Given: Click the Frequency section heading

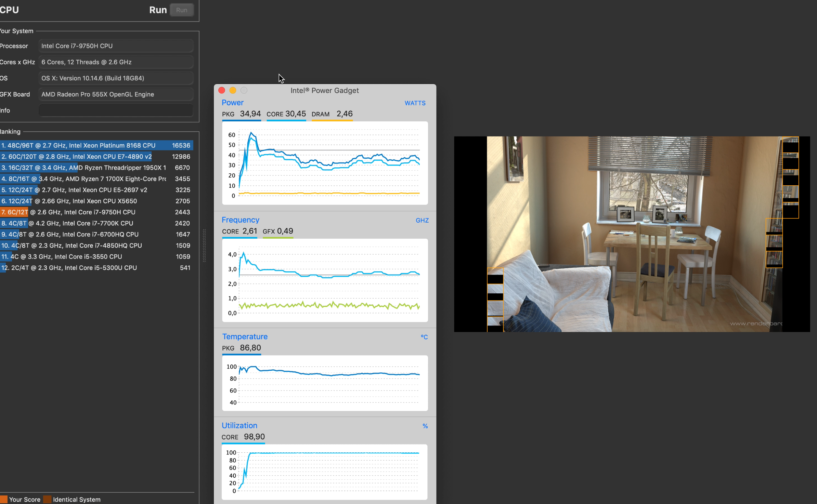Looking at the screenshot, I should pyautogui.click(x=241, y=220).
